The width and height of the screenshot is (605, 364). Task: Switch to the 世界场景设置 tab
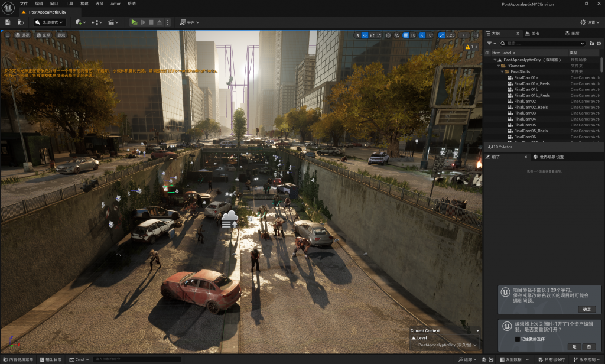[548, 157]
